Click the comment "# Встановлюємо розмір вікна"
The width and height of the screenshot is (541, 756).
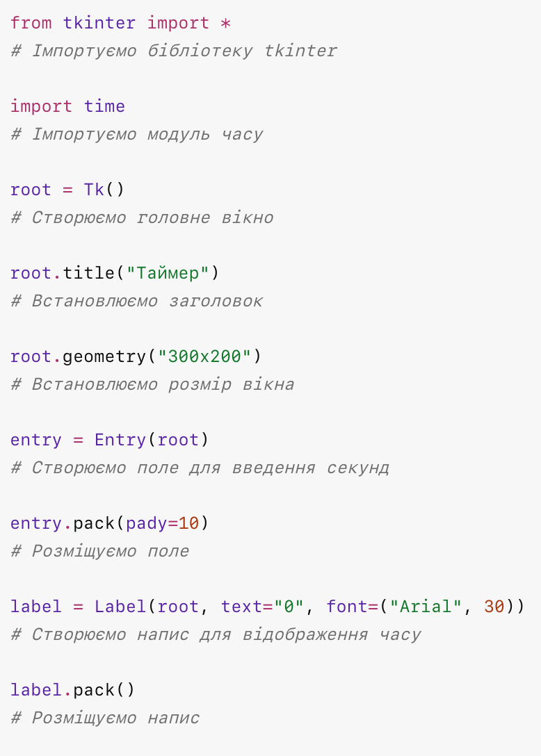(x=152, y=384)
